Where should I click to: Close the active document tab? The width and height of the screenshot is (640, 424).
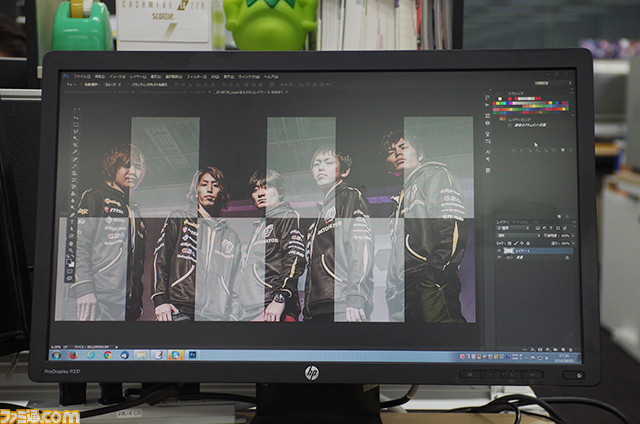point(287,92)
